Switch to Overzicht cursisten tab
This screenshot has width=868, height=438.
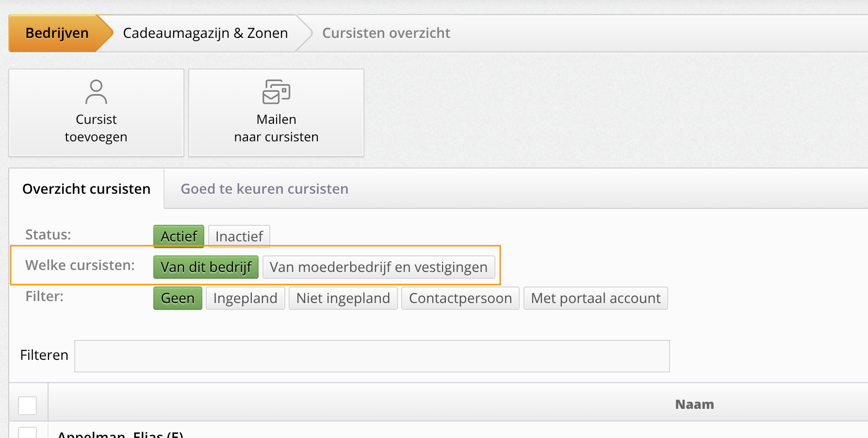pyautogui.click(x=86, y=189)
